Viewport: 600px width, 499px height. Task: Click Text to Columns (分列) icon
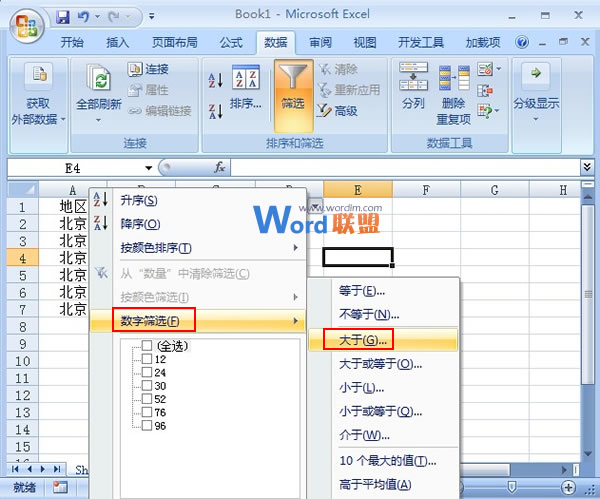coord(413,76)
